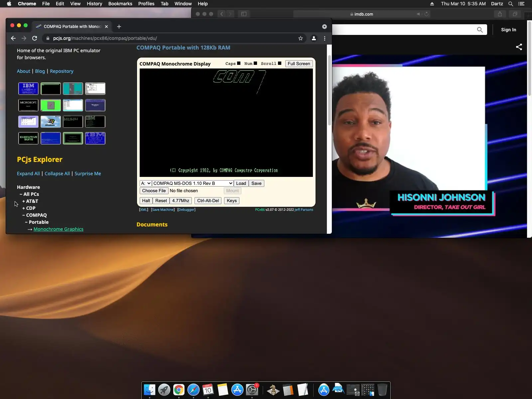Click Choose File to pick a disk image
The image size is (532, 399).
click(x=154, y=191)
